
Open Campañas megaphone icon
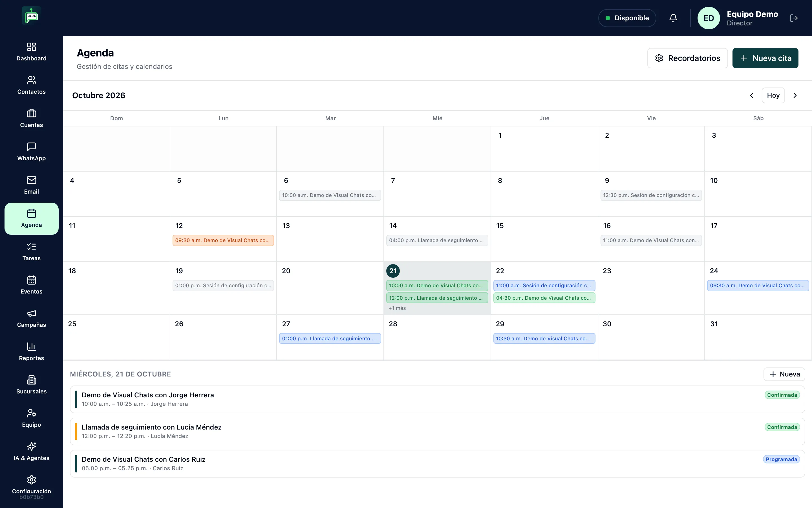click(32, 318)
